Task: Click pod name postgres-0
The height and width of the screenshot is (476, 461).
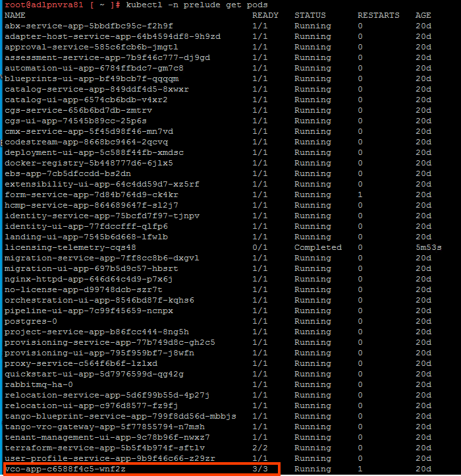Action: coord(31,321)
